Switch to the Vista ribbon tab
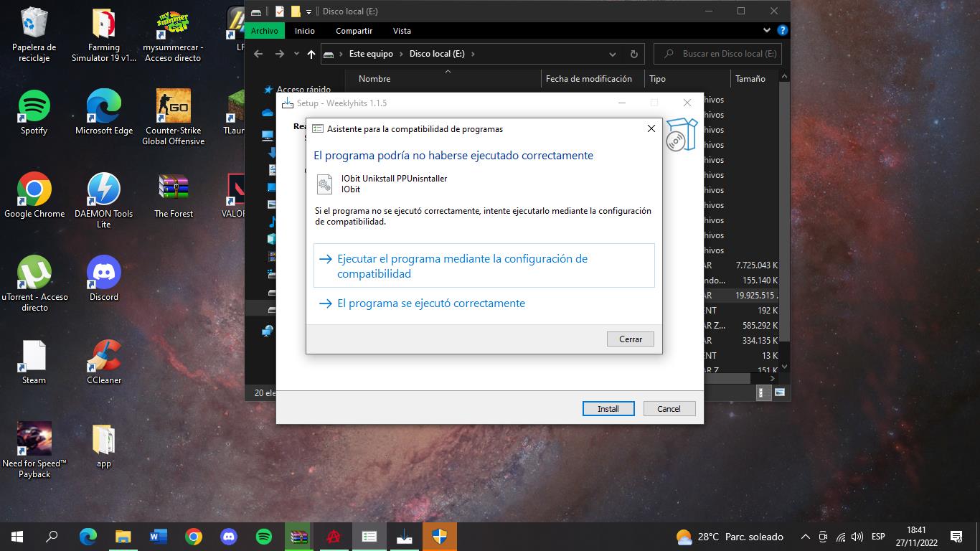Viewport: 980px width, 551px height. click(402, 31)
